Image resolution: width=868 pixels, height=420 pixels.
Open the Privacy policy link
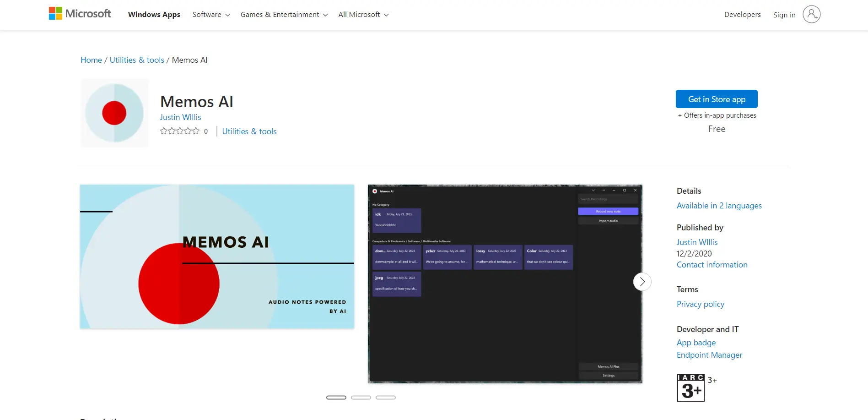point(700,304)
